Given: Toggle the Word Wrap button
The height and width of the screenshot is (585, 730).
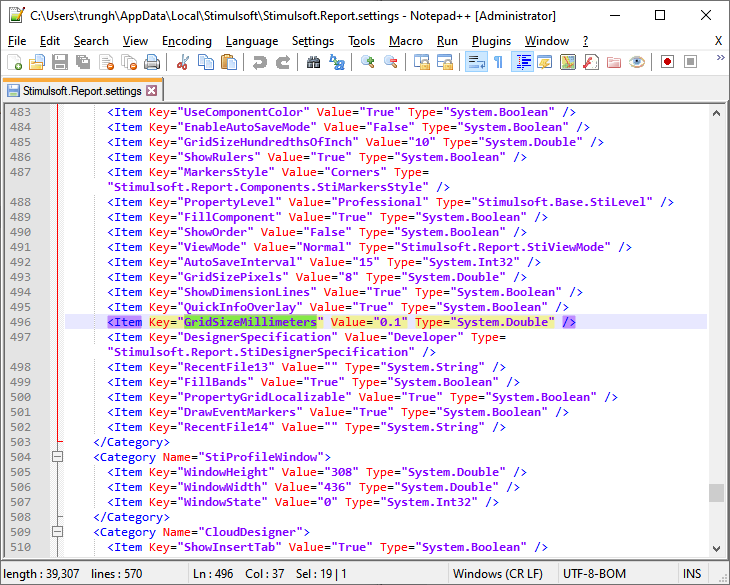Looking at the screenshot, I should click(476, 62).
